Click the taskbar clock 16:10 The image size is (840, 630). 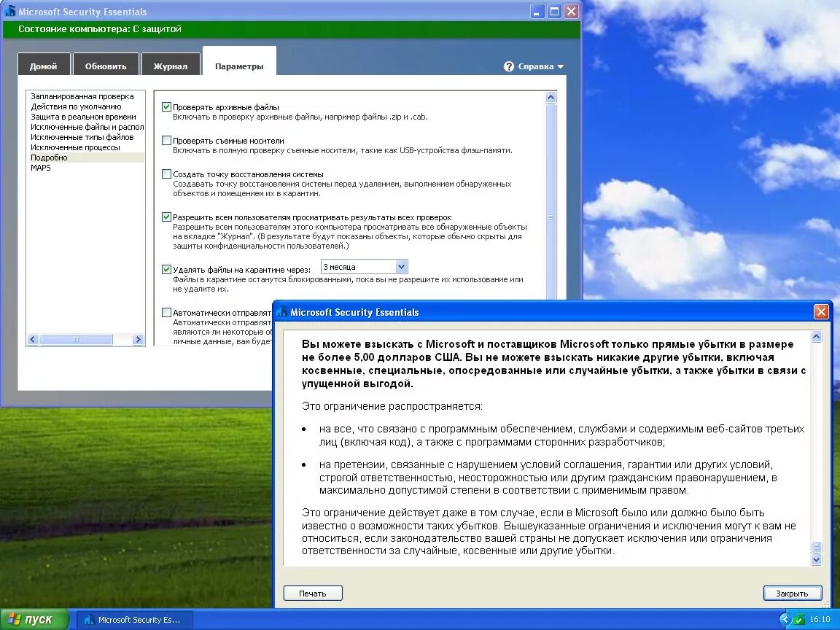point(820,620)
